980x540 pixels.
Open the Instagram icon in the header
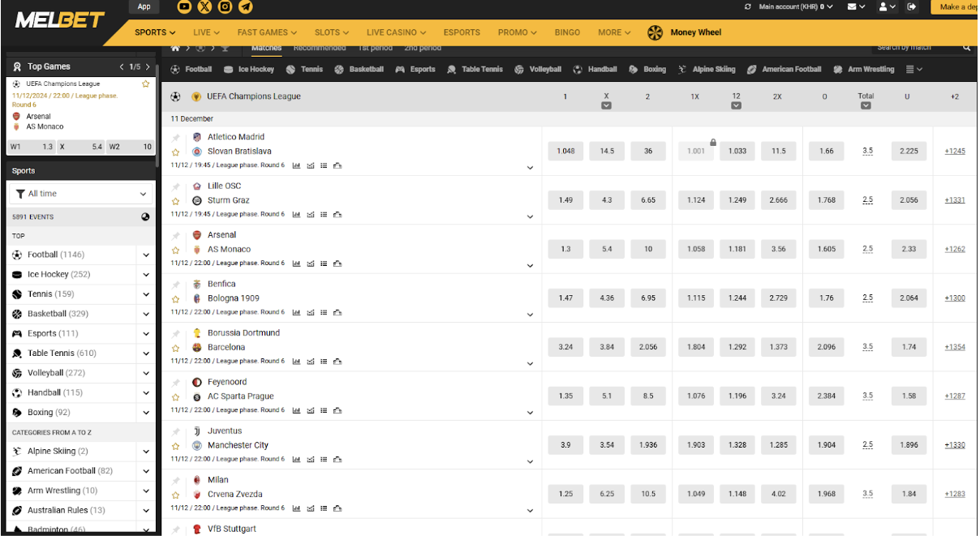(225, 6)
